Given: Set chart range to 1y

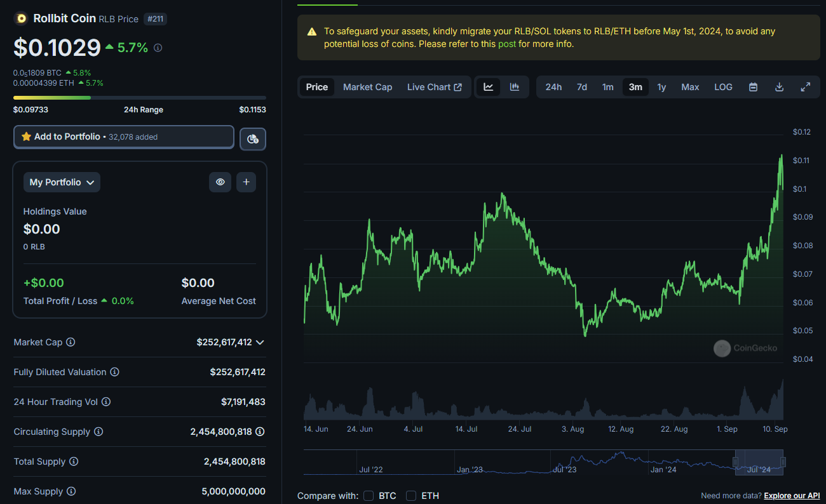Looking at the screenshot, I should [x=661, y=87].
